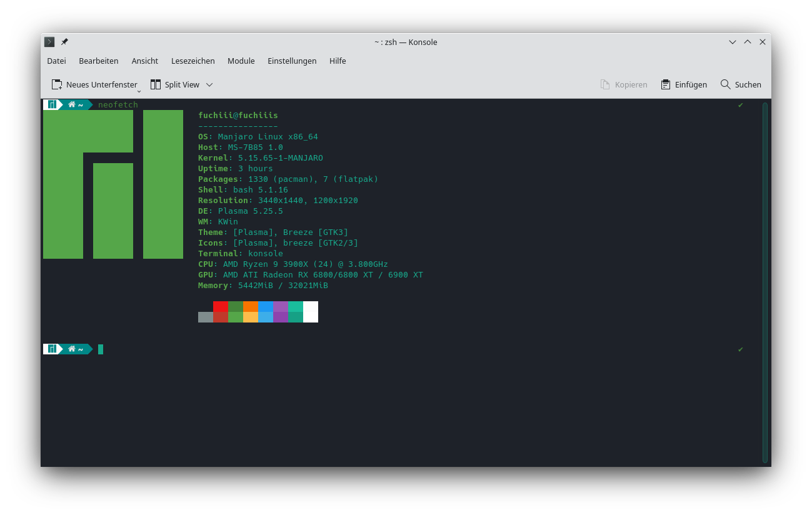Click the 'WM: KWin' line

(218, 221)
